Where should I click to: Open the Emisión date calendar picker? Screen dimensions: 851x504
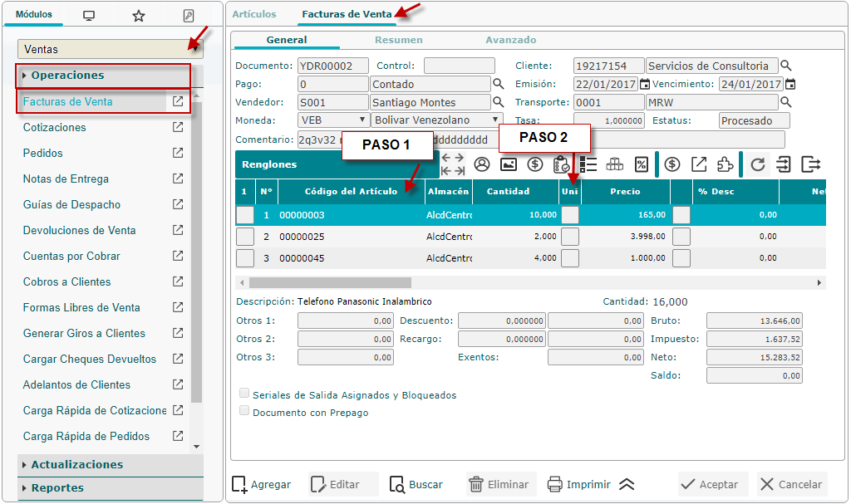[x=645, y=85]
